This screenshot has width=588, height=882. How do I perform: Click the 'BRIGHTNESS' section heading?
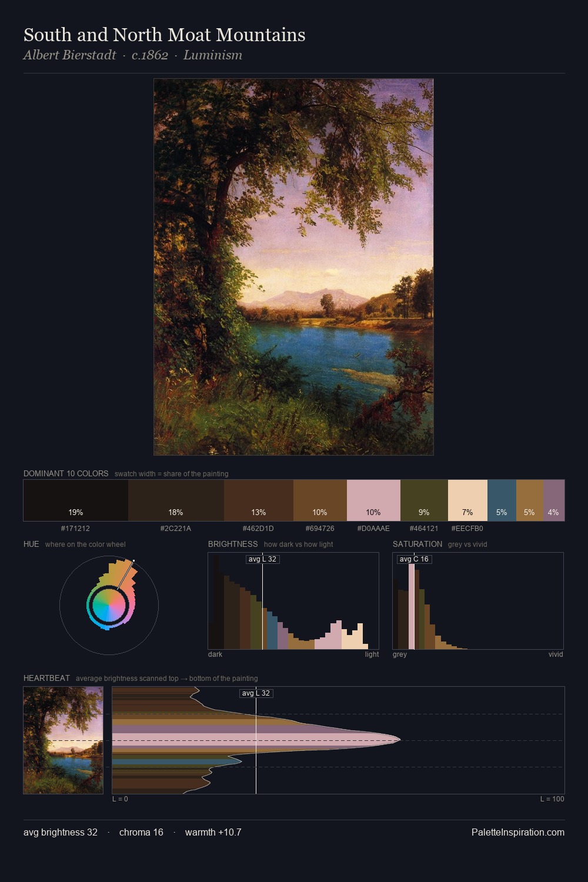[x=233, y=544]
